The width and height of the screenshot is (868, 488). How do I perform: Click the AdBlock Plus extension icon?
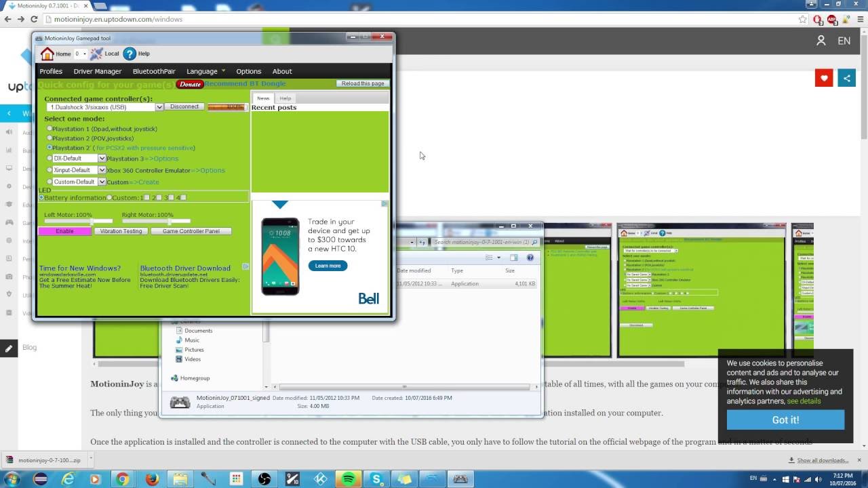(x=832, y=20)
